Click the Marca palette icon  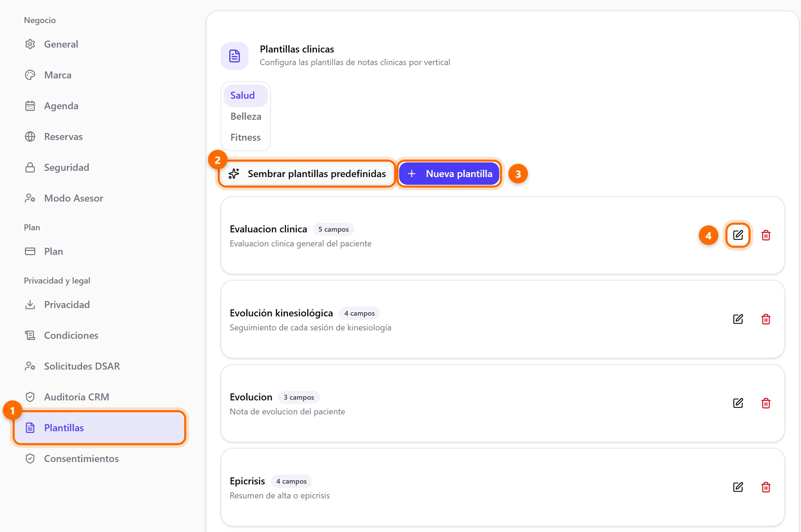30,75
